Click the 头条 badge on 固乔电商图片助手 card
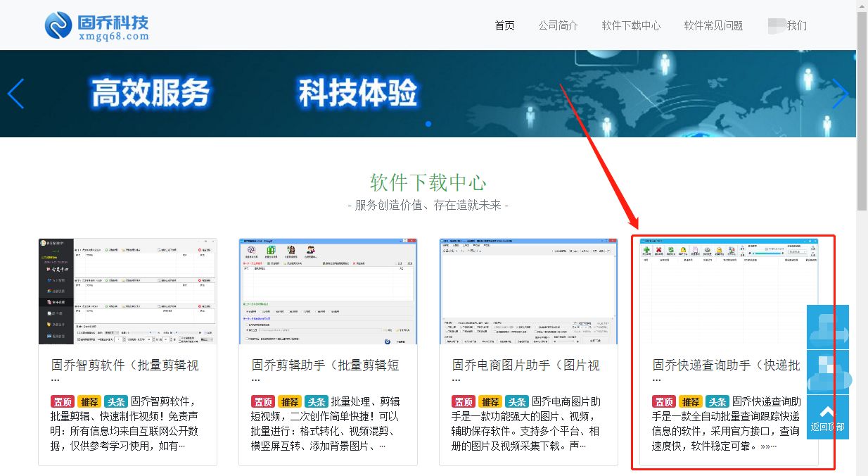This screenshot has width=868, height=476. click(517, 401)
